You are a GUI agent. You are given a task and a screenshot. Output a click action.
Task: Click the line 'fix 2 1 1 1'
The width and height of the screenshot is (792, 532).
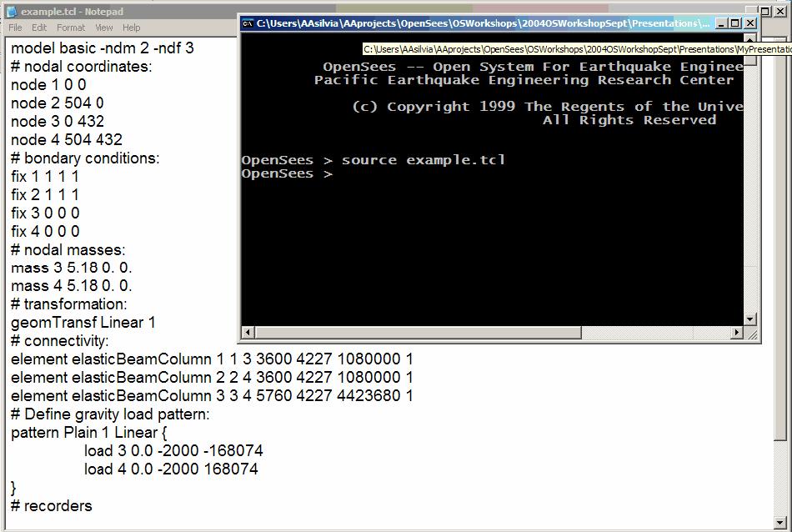(x=45, y=194)
